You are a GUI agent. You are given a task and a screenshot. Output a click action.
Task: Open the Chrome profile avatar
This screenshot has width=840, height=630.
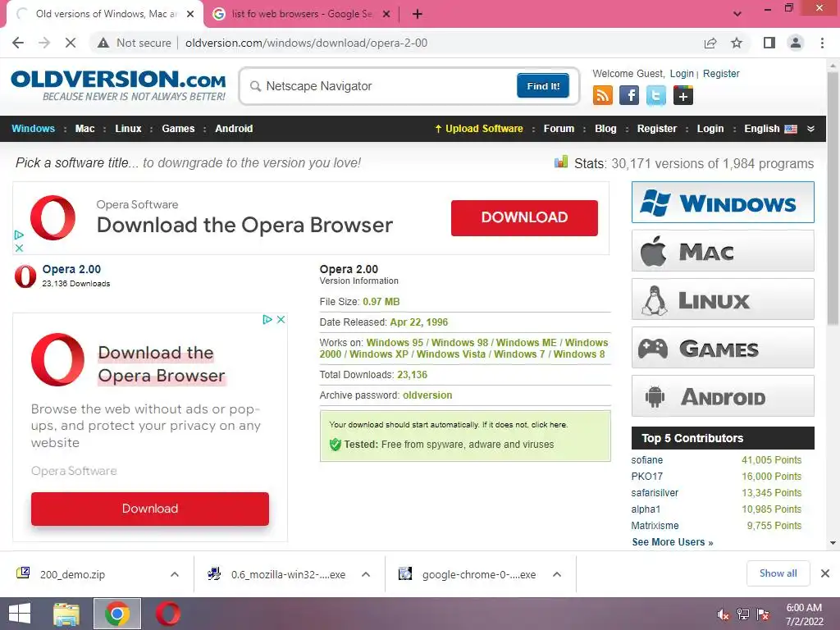pos(796,43)
